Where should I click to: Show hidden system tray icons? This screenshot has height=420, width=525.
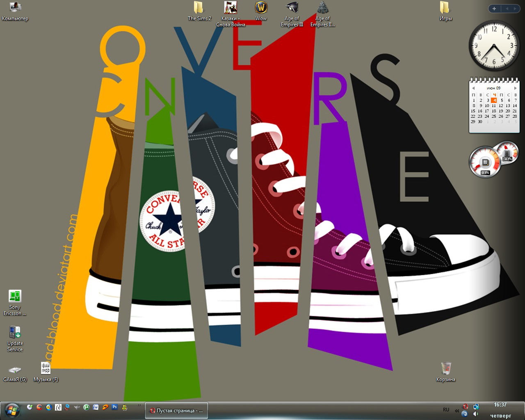(x=457, y=410)
